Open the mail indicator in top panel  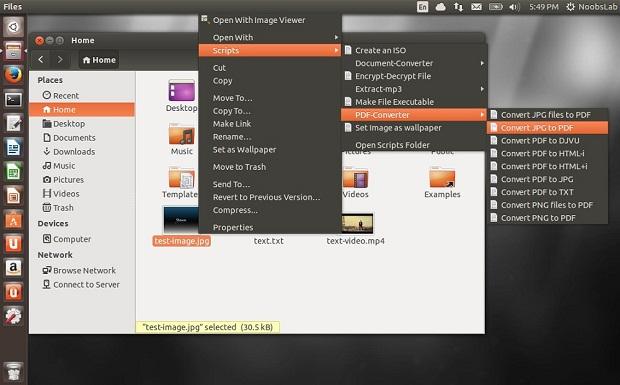(476, 7)
